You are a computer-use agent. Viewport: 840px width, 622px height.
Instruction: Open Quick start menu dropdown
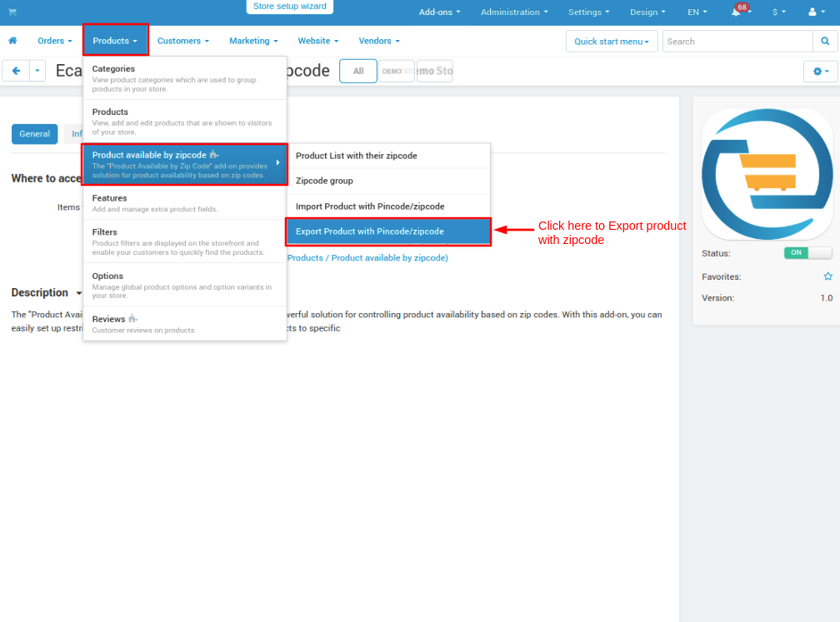(612, 42)
